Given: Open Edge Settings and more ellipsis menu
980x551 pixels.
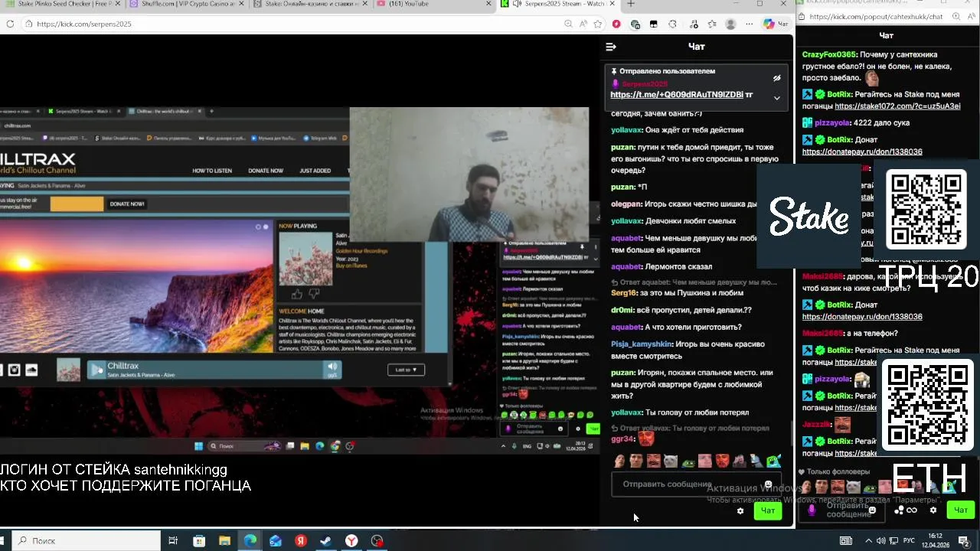Looking at the screenshot, I should (749, 24).
